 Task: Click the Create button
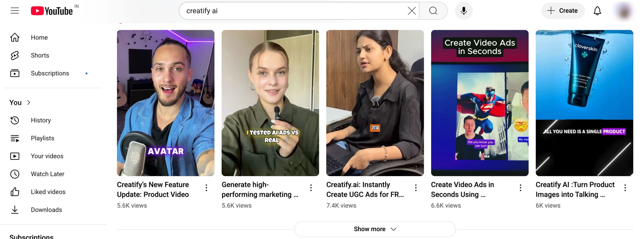click(x=563, y=11)
